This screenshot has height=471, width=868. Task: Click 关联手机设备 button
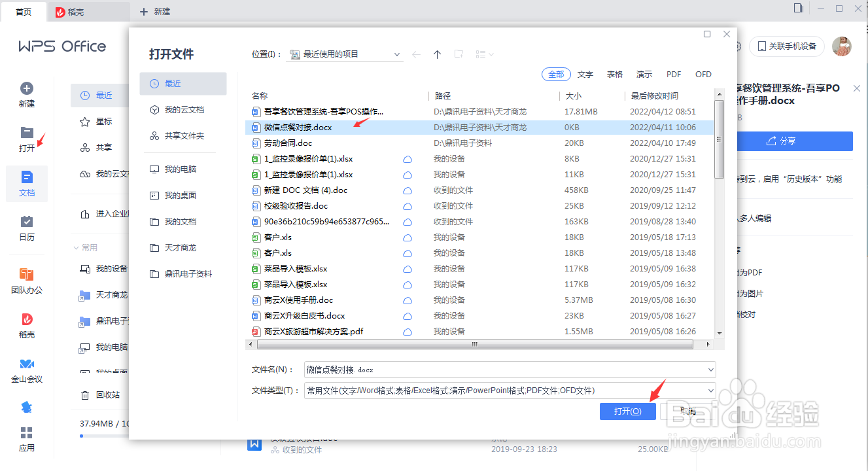pos(787,46)
